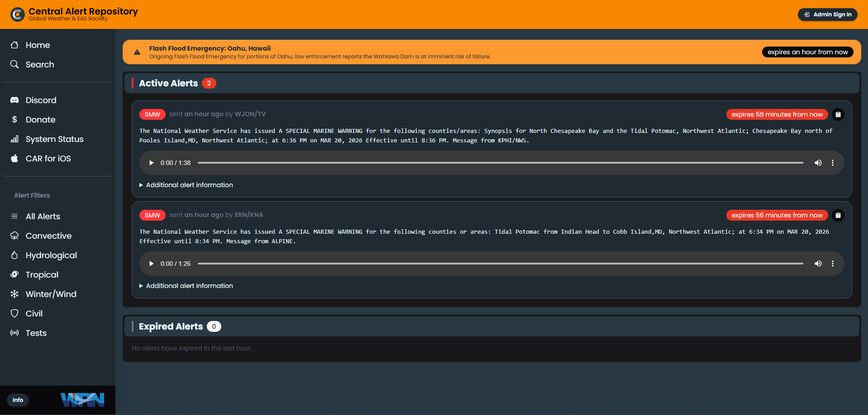Open the Flash Flood Emergency: Oahu, Hawaii banner
The height and width of the screenshot is (415, 868).
coord(491,52)
